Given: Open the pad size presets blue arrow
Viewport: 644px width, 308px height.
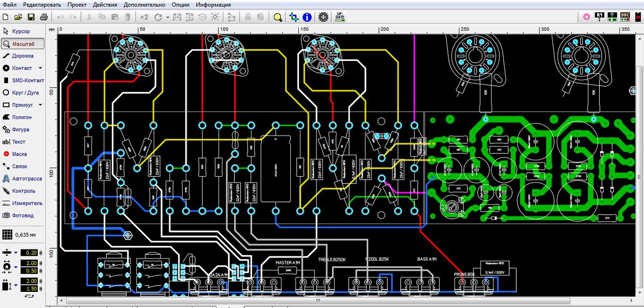Looking at the screenshot, I should [16, 267].
